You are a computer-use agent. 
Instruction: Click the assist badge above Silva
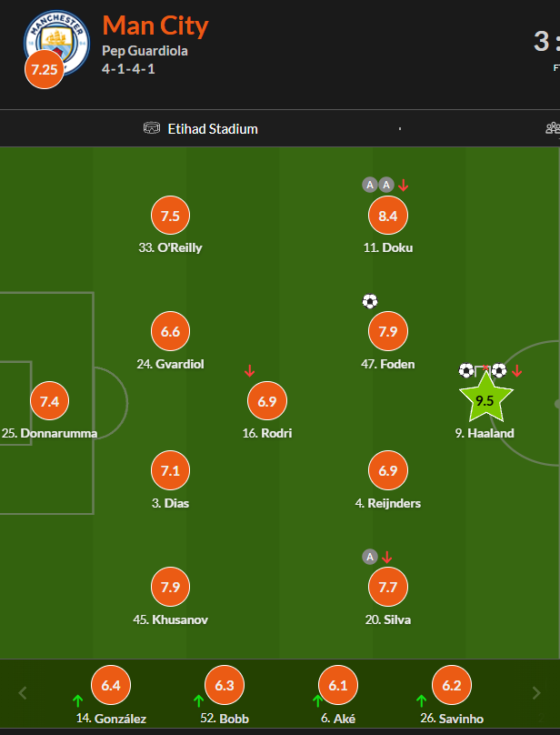pos(369,557)
